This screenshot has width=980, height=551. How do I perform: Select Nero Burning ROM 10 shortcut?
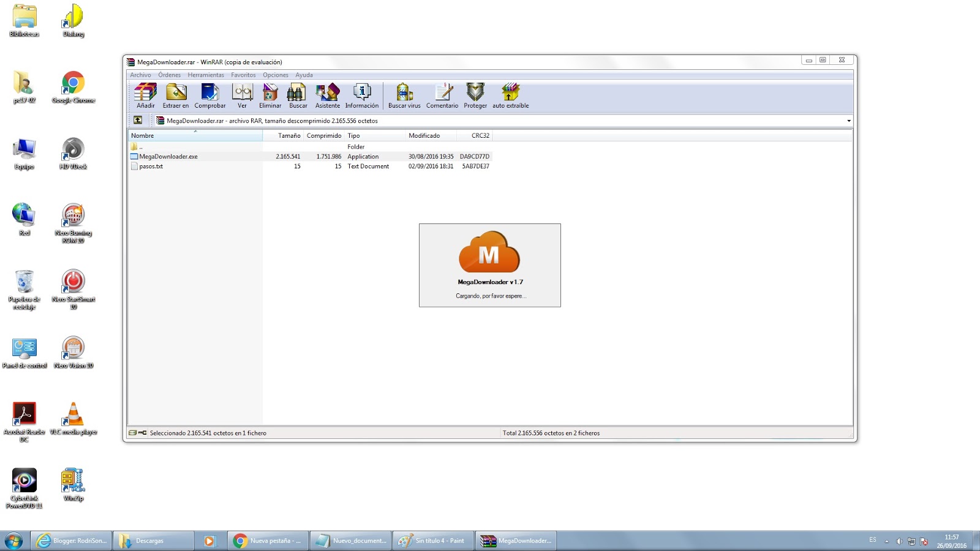pos(73,223)
